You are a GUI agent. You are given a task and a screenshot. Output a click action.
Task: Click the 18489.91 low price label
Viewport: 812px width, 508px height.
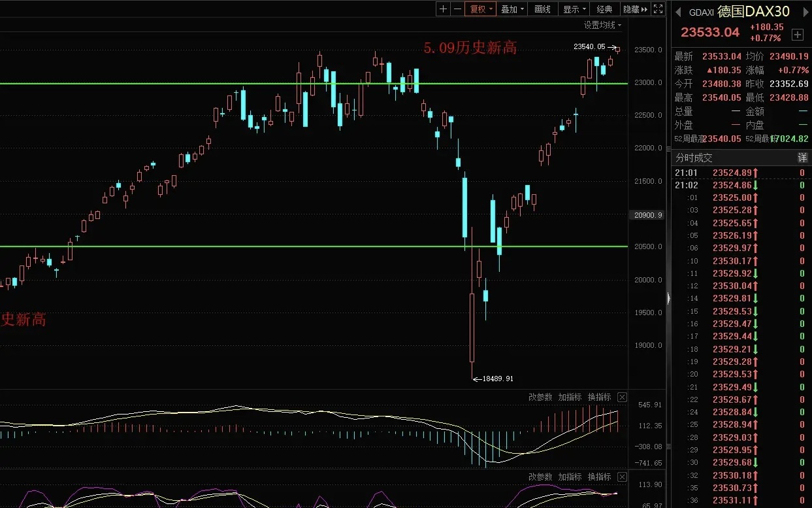click(497, 378)
